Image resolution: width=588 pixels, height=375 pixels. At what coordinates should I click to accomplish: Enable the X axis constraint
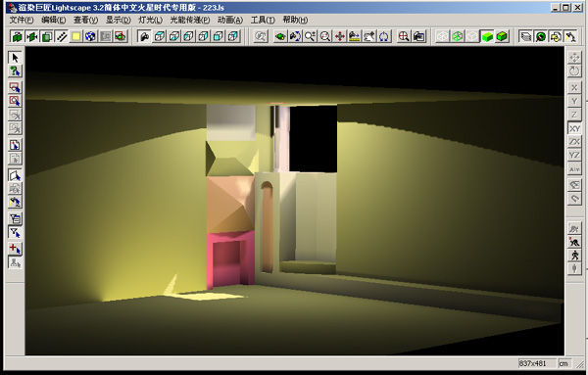(574, 88)
